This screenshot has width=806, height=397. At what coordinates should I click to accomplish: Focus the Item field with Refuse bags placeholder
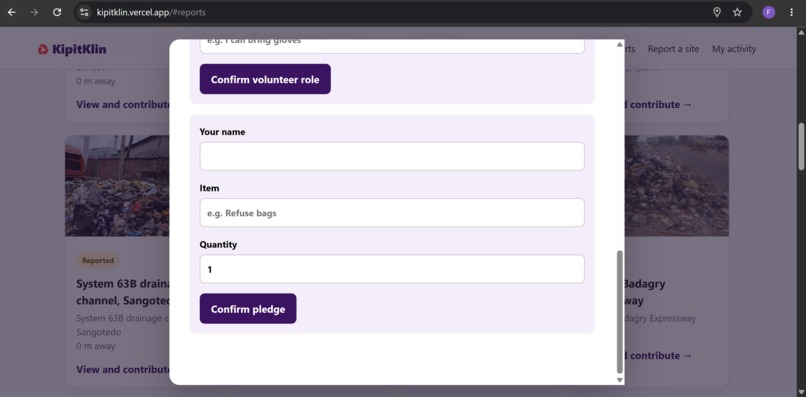coord(392,212)
